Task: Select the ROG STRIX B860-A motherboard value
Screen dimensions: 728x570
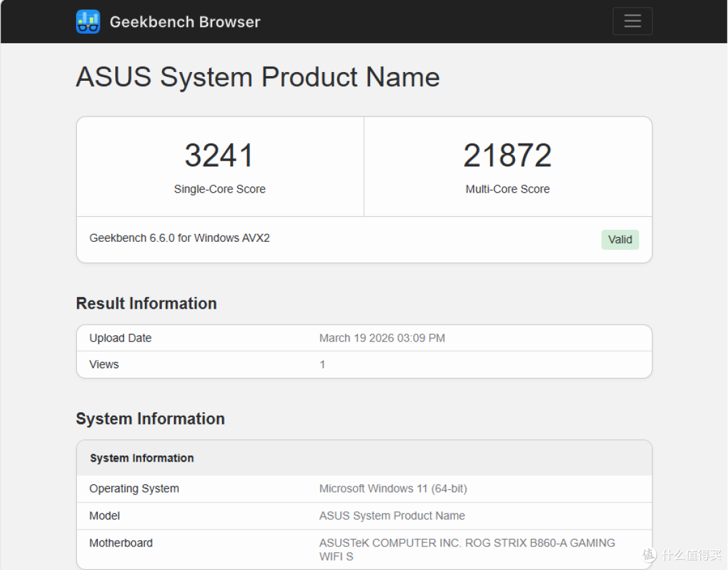Action: [x=467, y=550]
